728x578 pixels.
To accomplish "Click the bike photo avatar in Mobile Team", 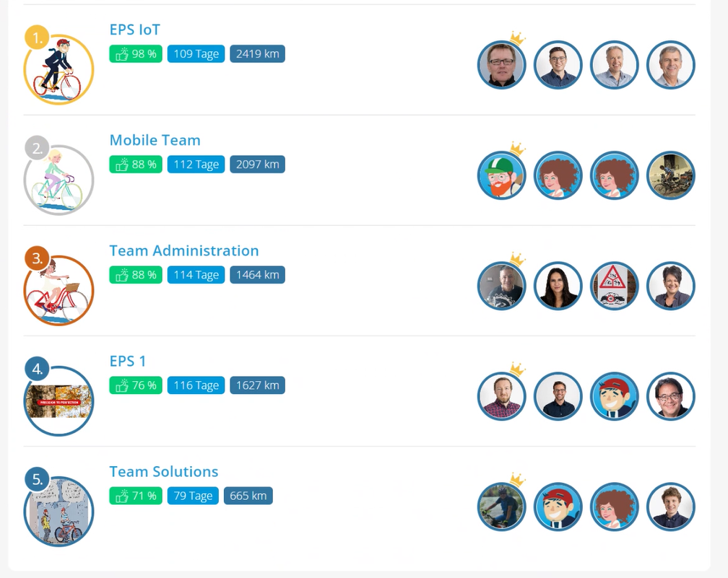I will click(x=670, y=175).
